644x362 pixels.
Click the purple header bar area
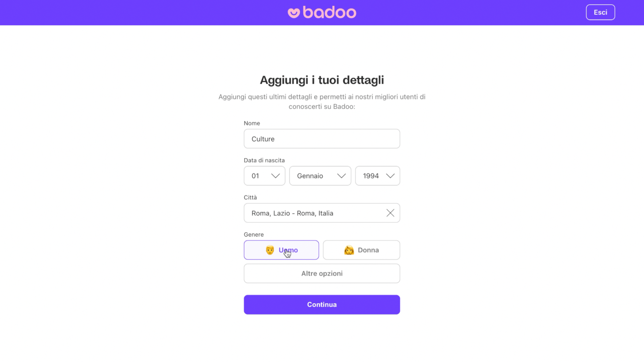click(x=134, y=12)
